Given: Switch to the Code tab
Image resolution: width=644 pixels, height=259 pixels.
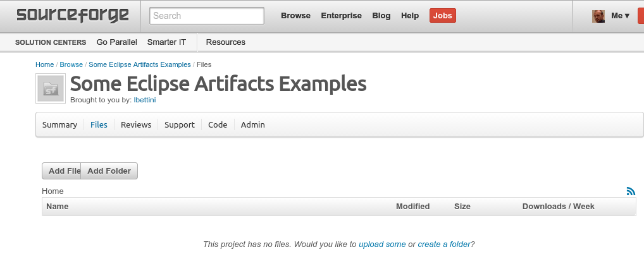Looking at the screenshot, I should pos(218,125).
